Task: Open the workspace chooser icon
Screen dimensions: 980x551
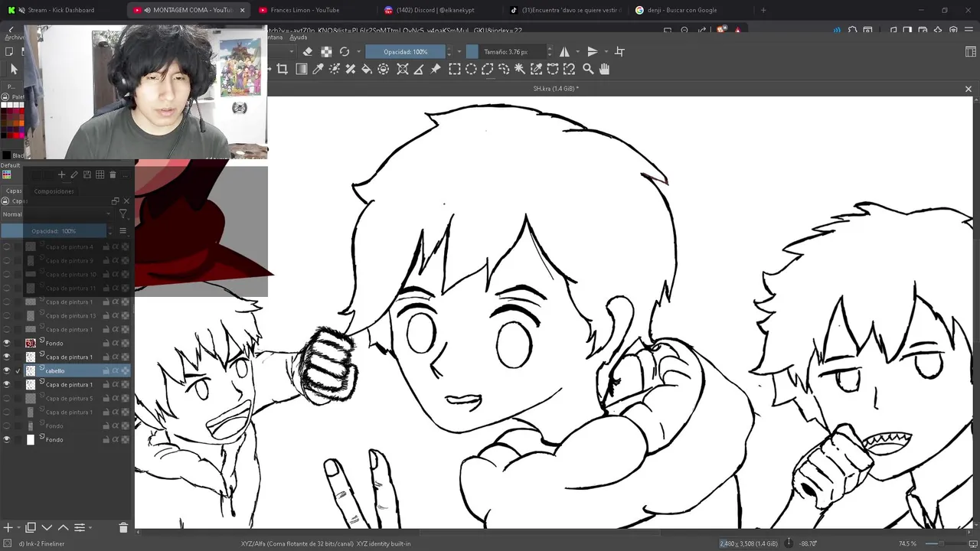Action: click(971, 51)
